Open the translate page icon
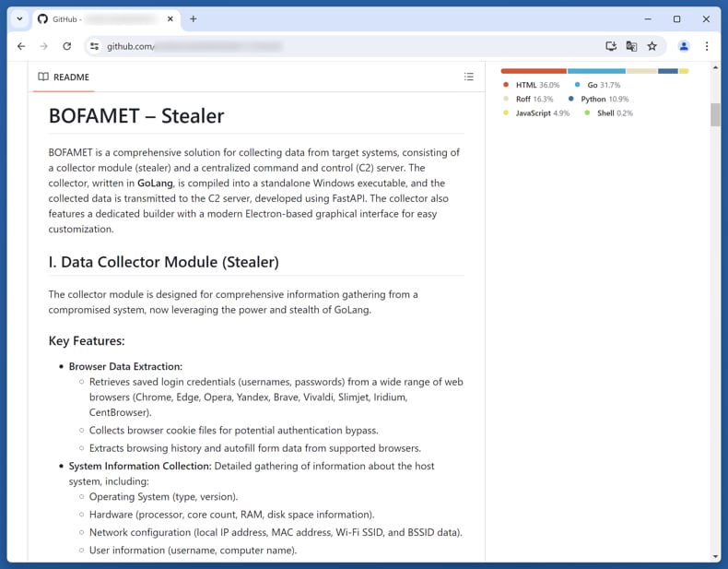 tap(631, 46)
